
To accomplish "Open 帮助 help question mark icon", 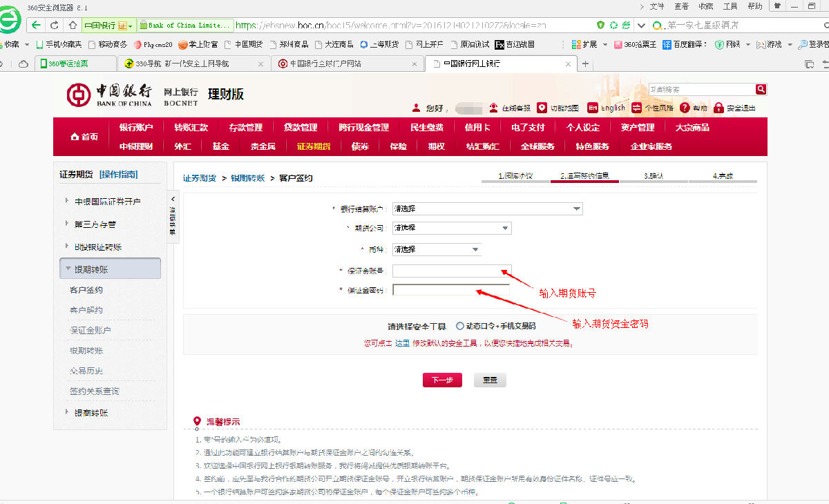I will tap(685, 108).
